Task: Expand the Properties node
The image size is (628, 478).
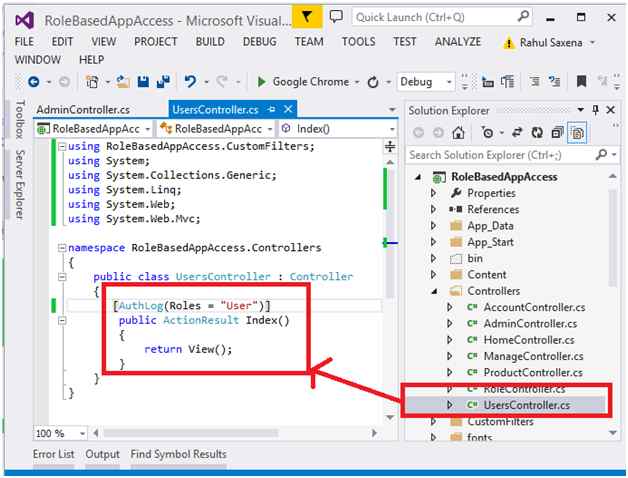Action: pyautogui.click(x=433, y=193)
